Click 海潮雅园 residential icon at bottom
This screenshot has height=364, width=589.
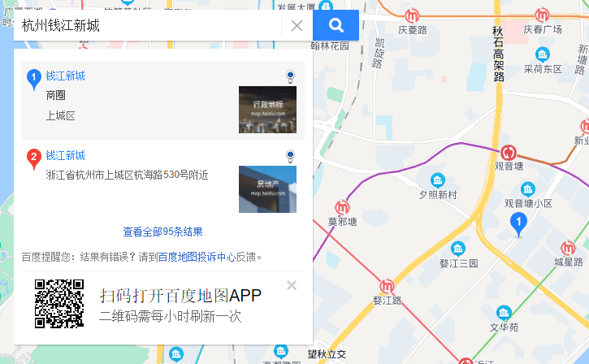point(280,352)
